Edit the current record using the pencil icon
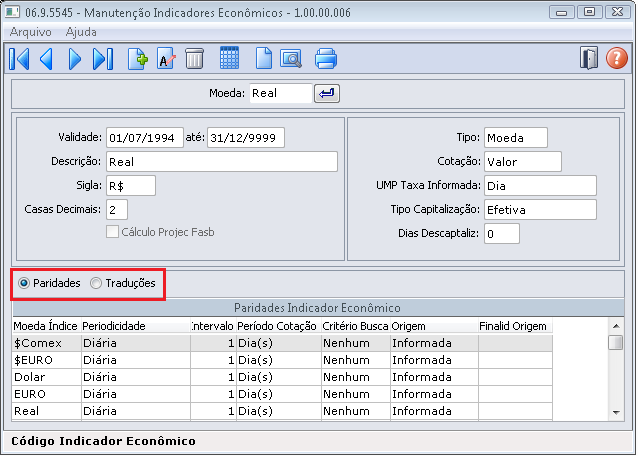 coord(166,59)
